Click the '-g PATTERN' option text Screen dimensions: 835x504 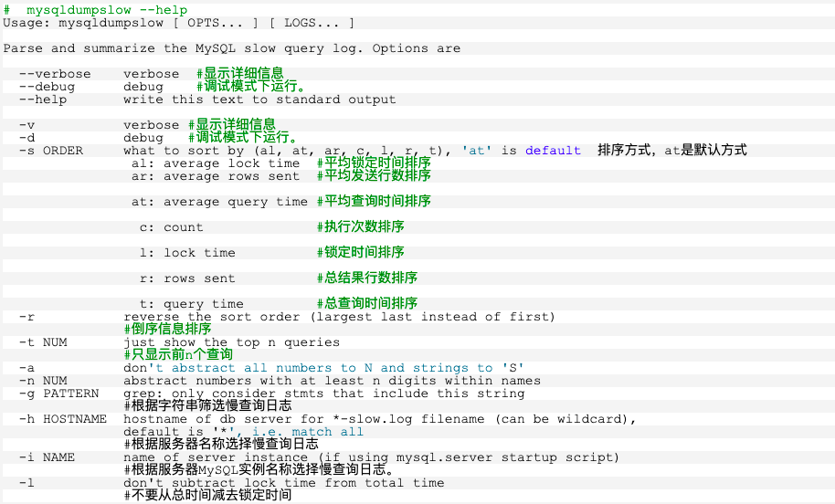[59, 394]
